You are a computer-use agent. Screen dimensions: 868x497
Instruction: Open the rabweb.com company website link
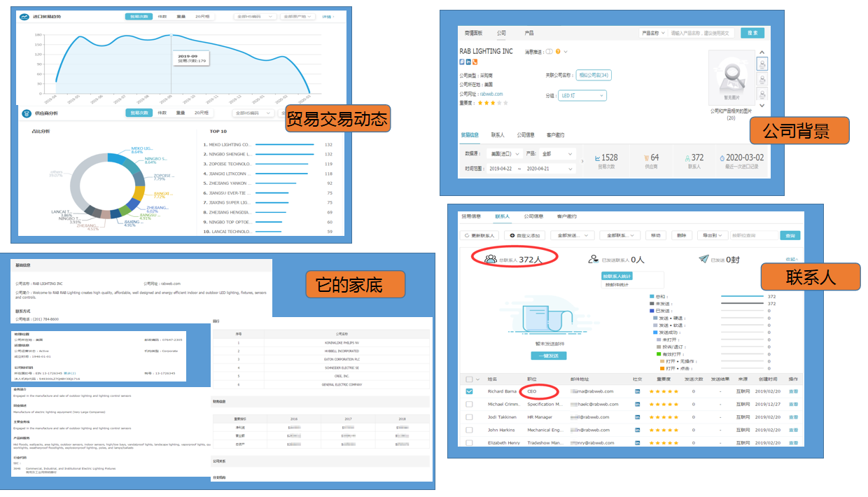pos(493,94)
